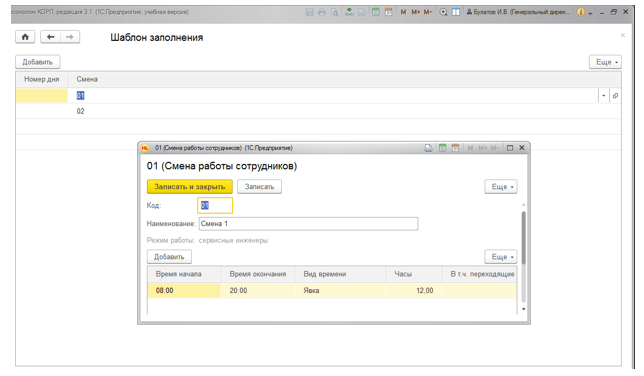Image resolution: width=644 pixels, height=376 pixels.
Task: Click Вид времени column header
Action: (340, 274)
